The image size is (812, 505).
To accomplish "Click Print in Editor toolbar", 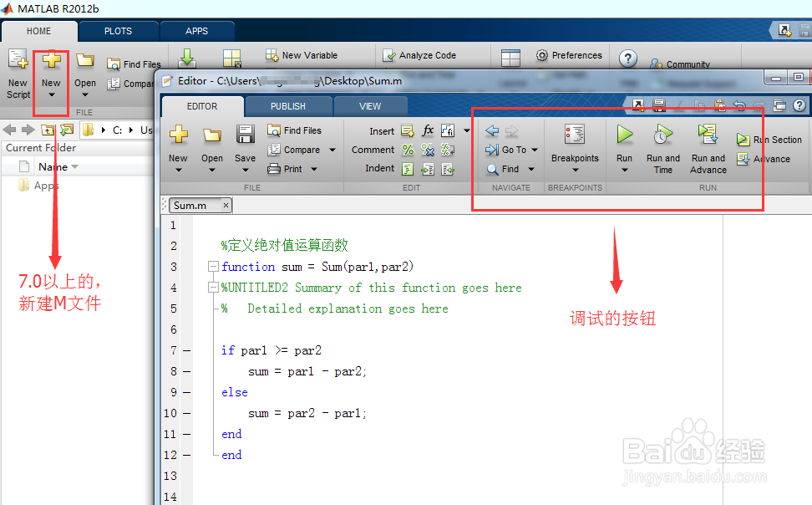I will (x=284, y=169).
